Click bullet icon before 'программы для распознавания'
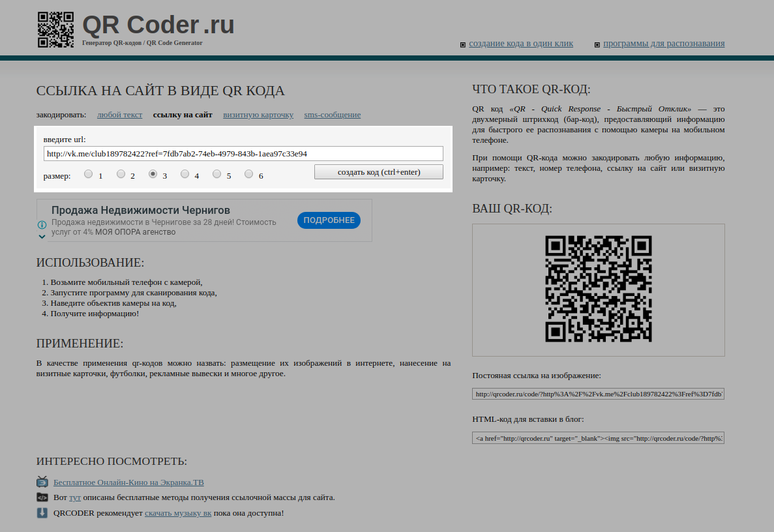The height and width of the screenshot is (532, 774). 597,45
